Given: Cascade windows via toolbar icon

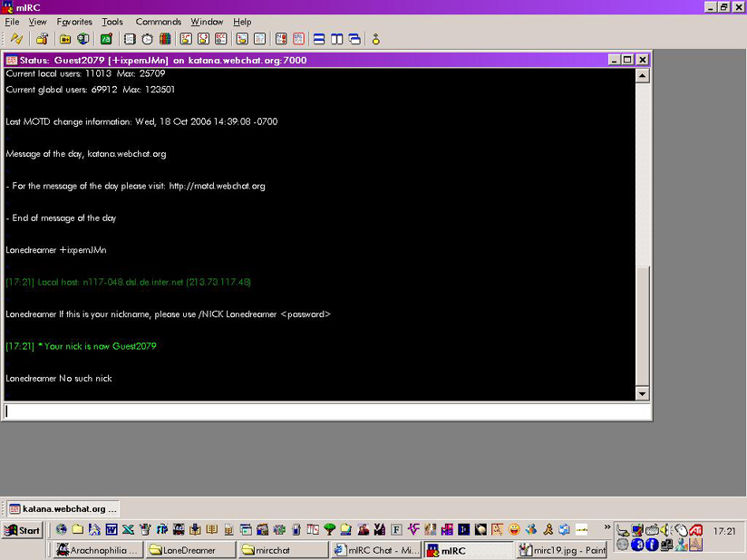Looking at the screenshot, I should click(354, 39).
